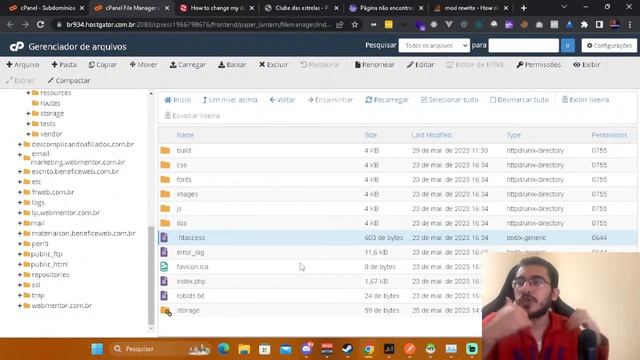Expand the storage folder in tree
The width and height of the screenshot is (640, 360).
(28, 113)
